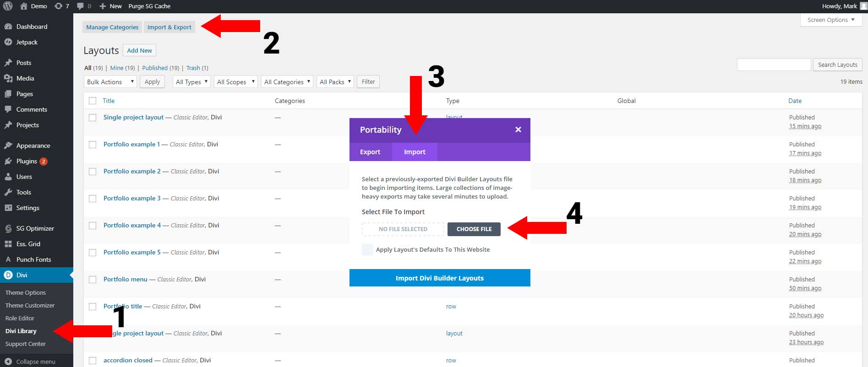868x367 pixels.
Task: Expand the Screen Options panel
Action: click(x=831, y=20)
